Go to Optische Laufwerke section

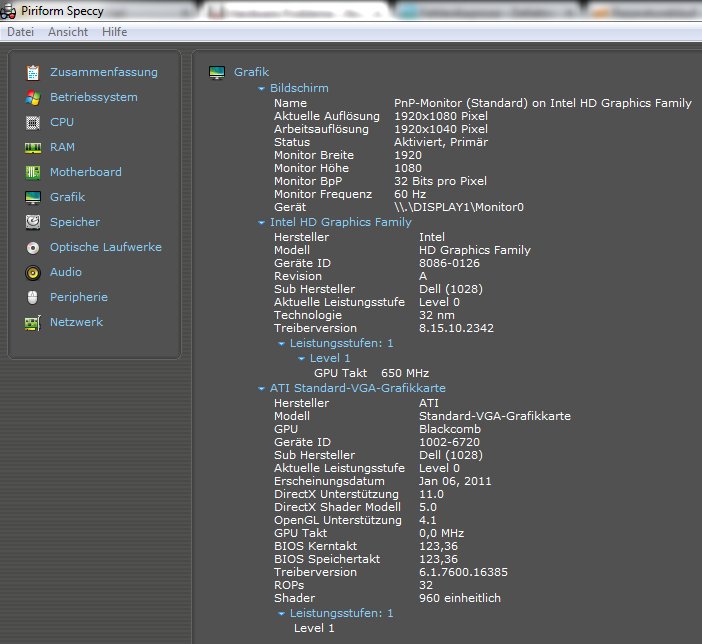(x=106, y=247)
